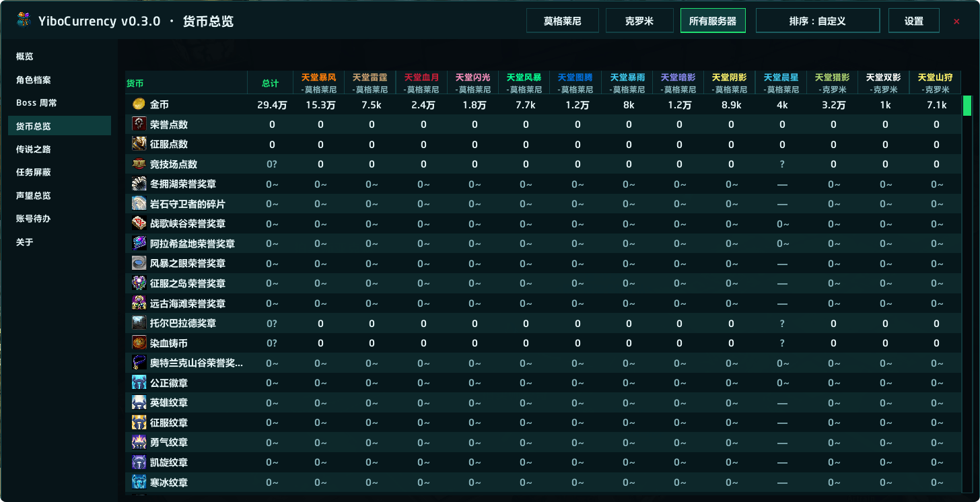The image size is (980, 502).
Task: Click the 天堂山狩 character column header
Action: pyautogui.click(x=936, y=83)
